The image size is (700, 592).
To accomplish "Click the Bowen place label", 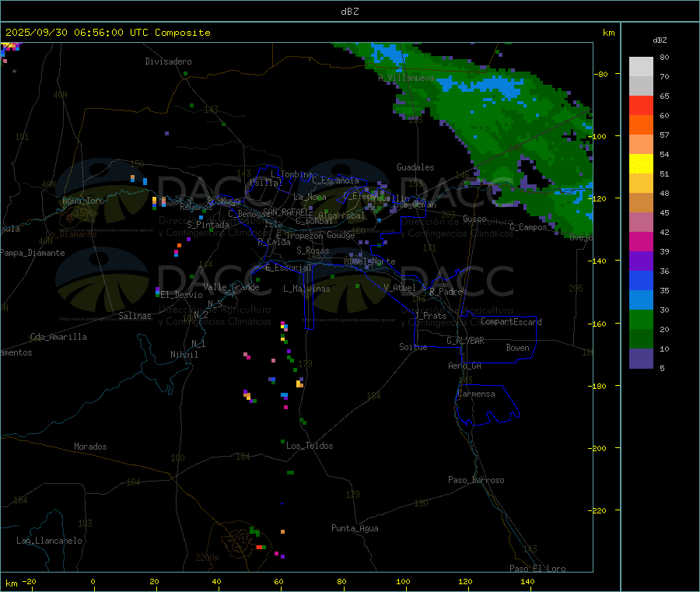I will point(517,348).
